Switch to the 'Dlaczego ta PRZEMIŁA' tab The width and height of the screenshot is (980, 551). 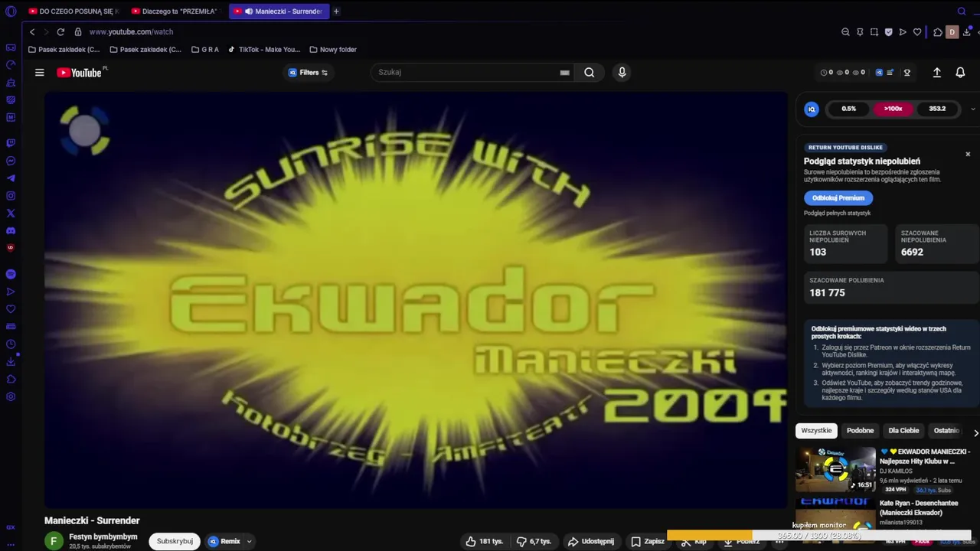176,11
